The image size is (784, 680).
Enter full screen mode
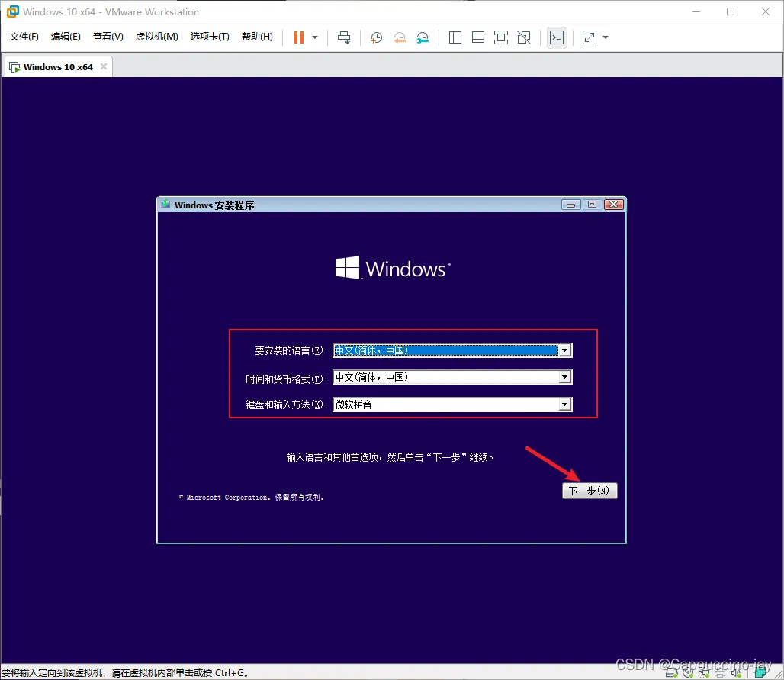click(501, 37)
